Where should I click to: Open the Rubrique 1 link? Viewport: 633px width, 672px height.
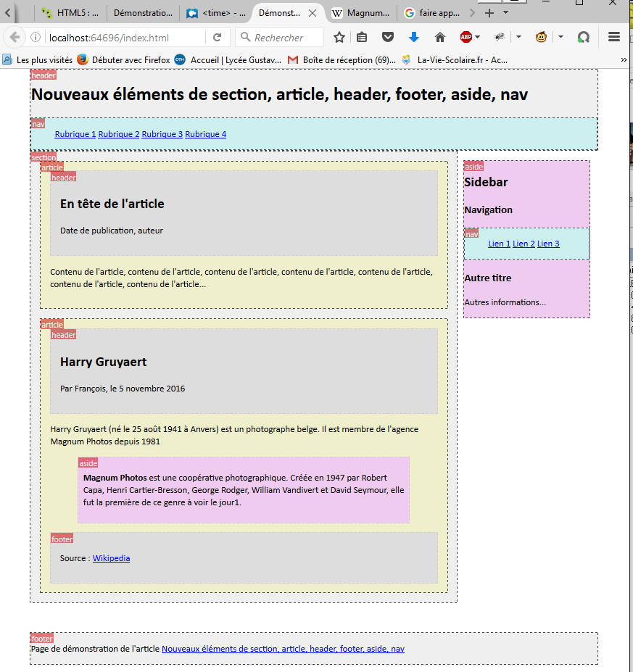click(75, 134)
